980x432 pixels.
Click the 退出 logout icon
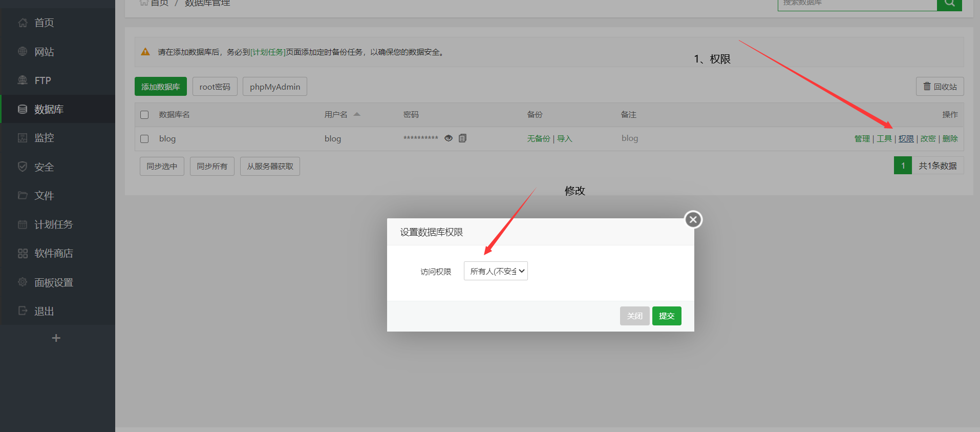coord(23,311)
